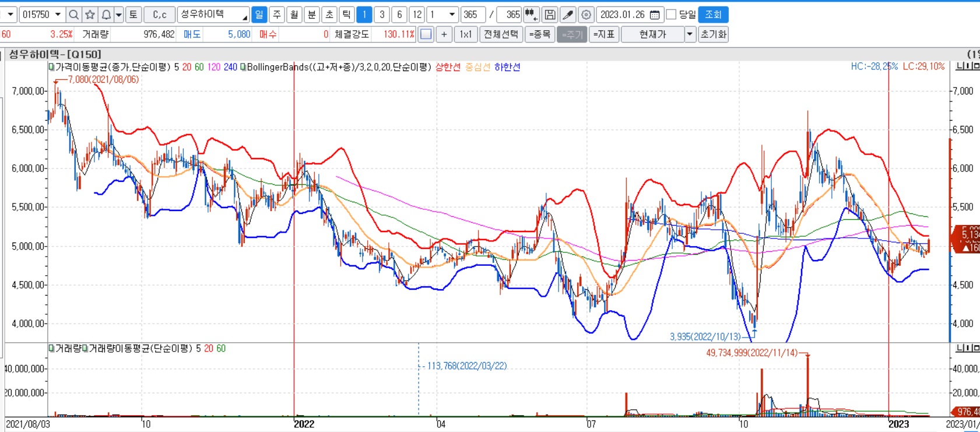Toggle the =주기 link button
Viewport: 980px width, 432px height.
click(572, 34)
